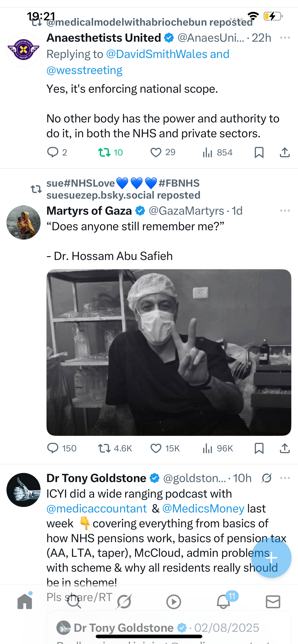Viewport: 298px width, 644px height.
Task: Tap the floating compose post button
Action: (x=271, y=558)
